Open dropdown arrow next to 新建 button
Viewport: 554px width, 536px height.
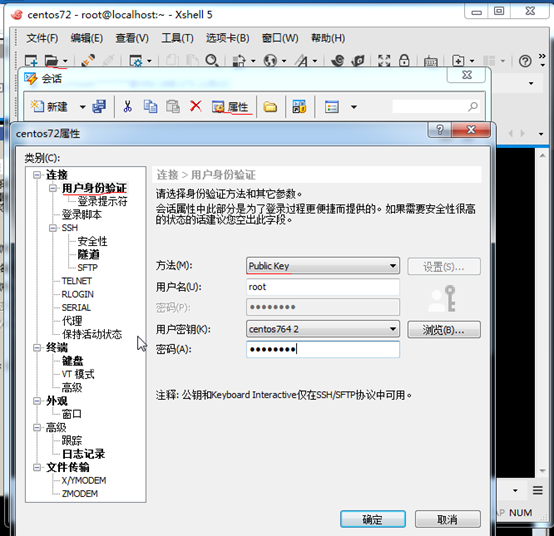82,107
